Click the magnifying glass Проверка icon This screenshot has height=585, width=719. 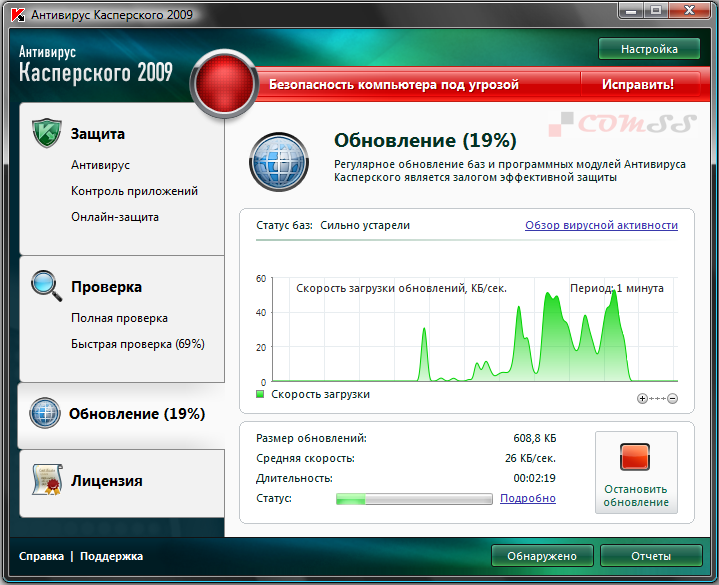click(x=46, y=286)
